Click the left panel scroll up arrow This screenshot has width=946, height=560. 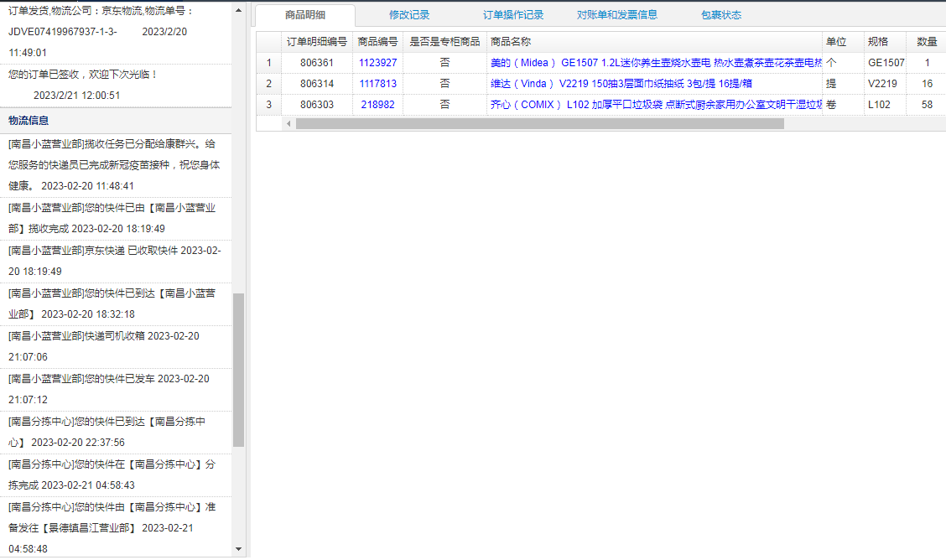click(x=238, y=10)
